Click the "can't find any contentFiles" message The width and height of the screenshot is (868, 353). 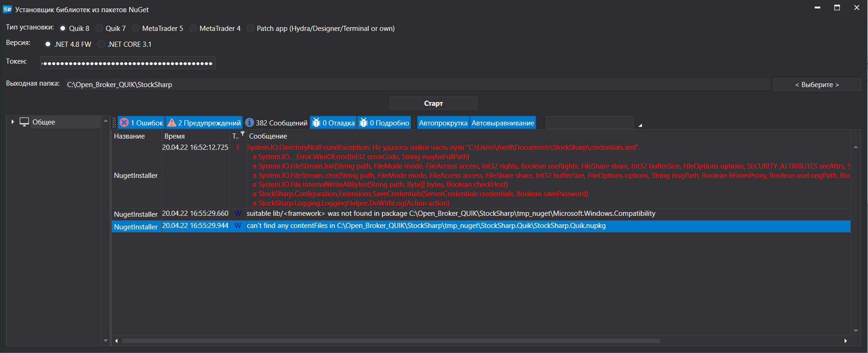(x=426, y=226)
